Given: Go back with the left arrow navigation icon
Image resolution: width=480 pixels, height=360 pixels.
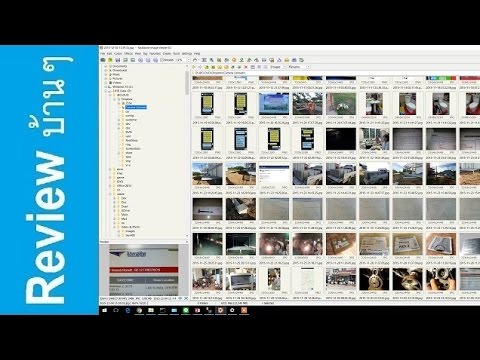Looking at the screenshot, I should tap(195, 67).
